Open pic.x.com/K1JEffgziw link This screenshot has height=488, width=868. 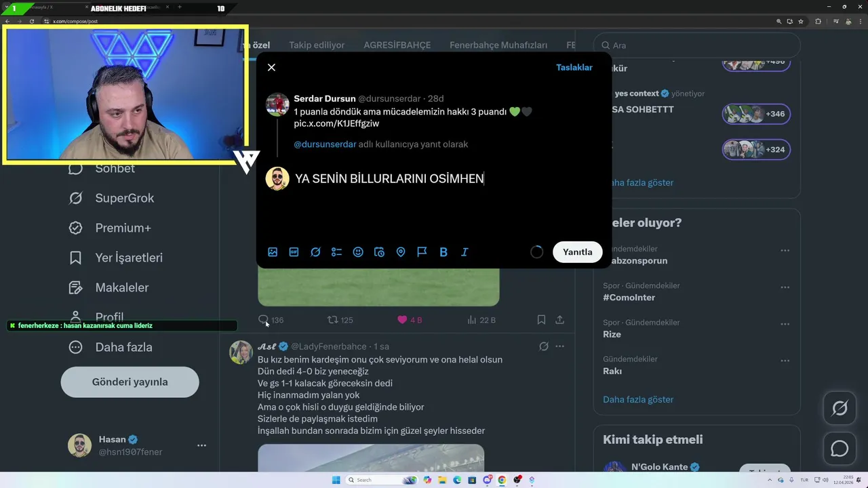(336, 123)
